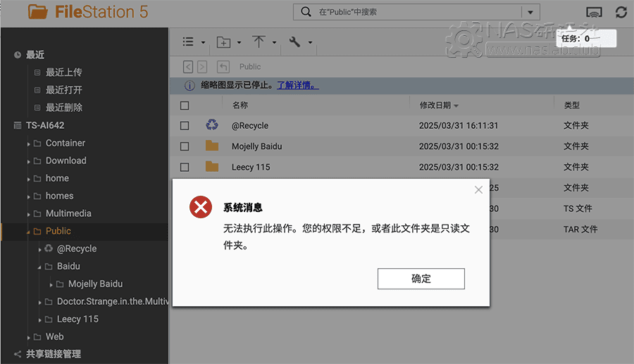
Task: Open the Web folder in sidebar
Action: 54,337
